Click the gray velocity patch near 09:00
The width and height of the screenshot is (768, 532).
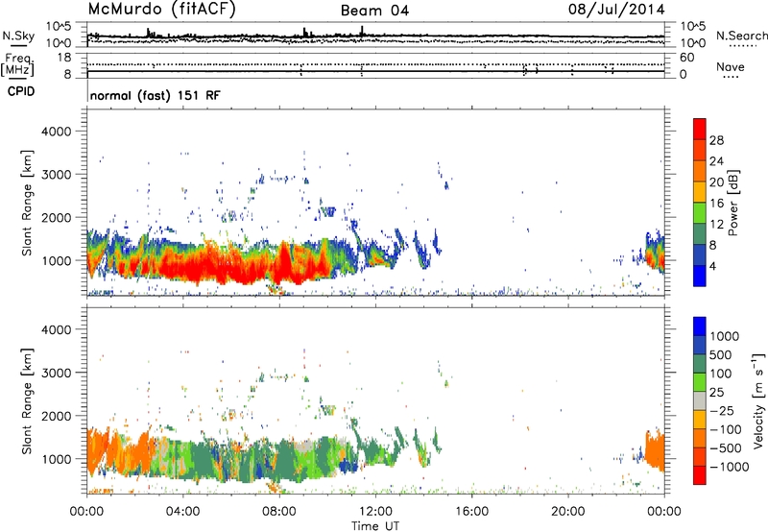pyautogui.click(x=303, y=447)
